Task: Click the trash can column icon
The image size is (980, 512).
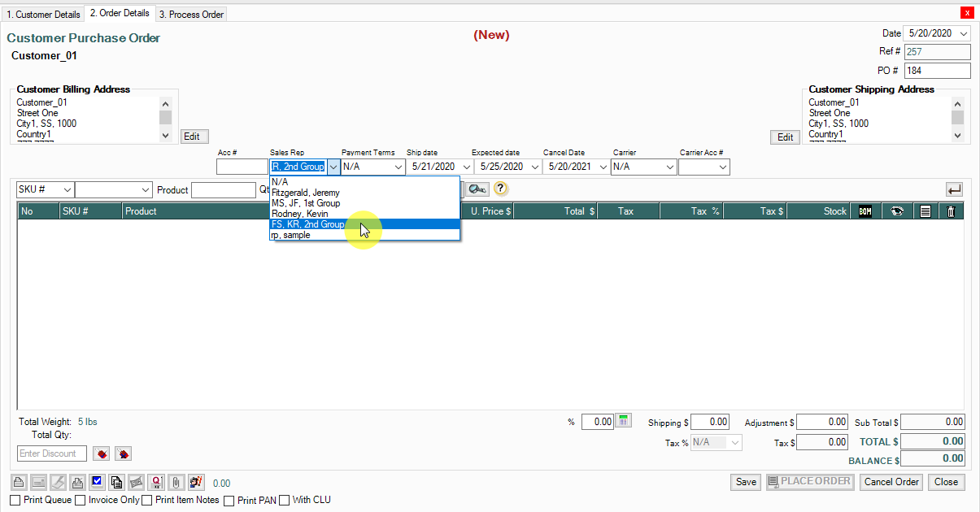Action: tap(951, 211)
